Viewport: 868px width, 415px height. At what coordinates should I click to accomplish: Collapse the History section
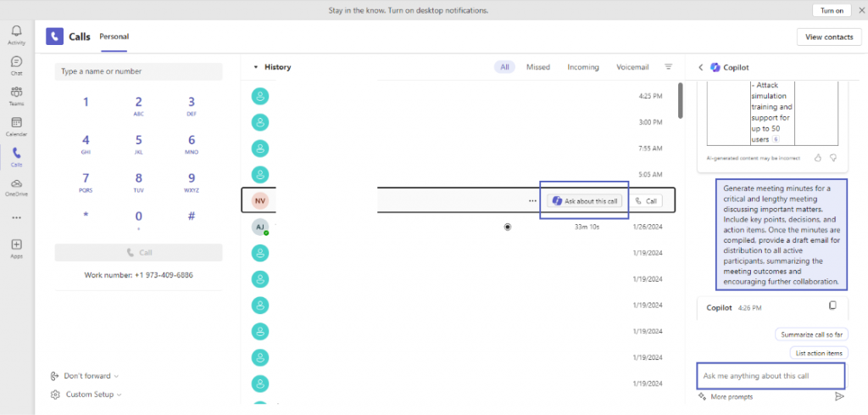pyautogui.click(x=256, y=67)
